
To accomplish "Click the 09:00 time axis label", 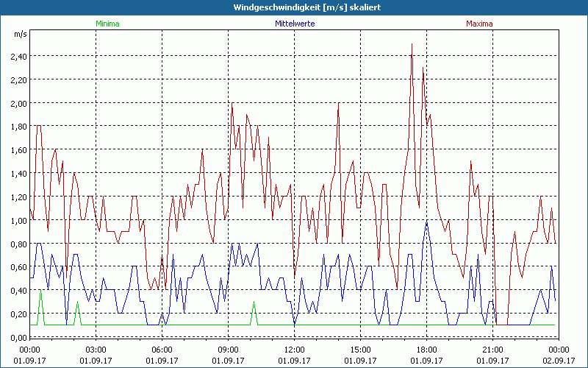I will [228, 350].
